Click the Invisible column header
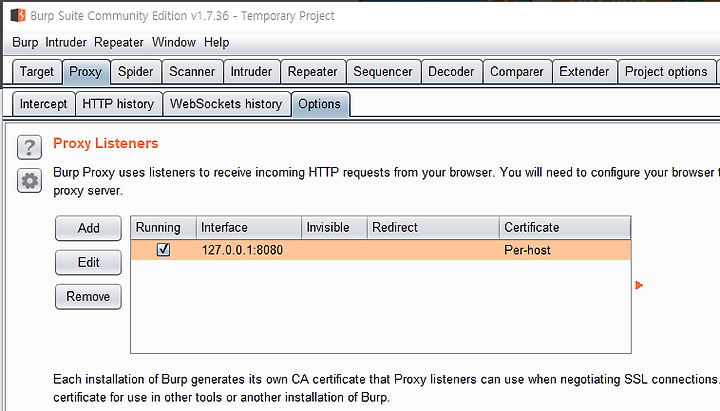The width and height of the screenshot is (720, 411). point(334,227)
